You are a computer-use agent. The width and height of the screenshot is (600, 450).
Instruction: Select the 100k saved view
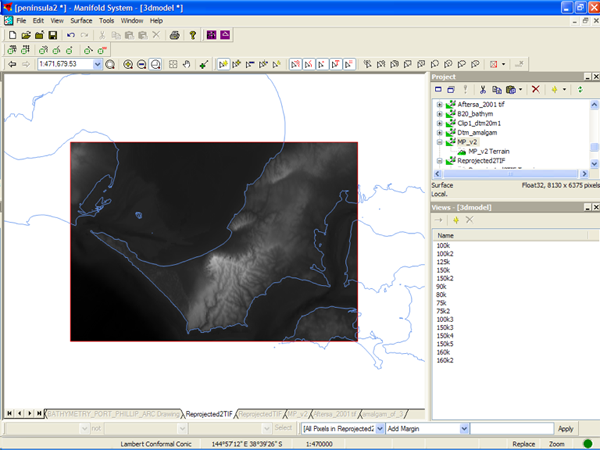tap(443, 245)
